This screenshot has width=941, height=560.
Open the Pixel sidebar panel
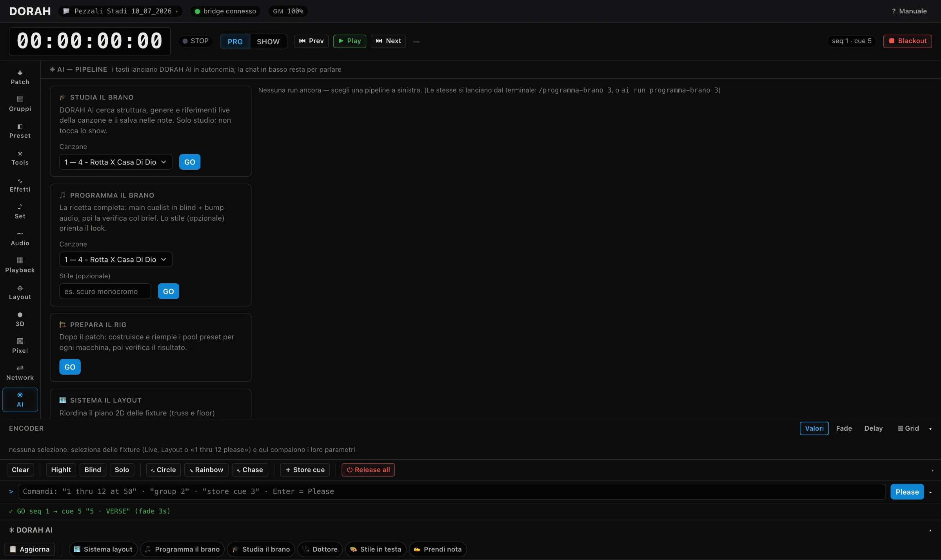pyautogui.click(x=20, y=346)
